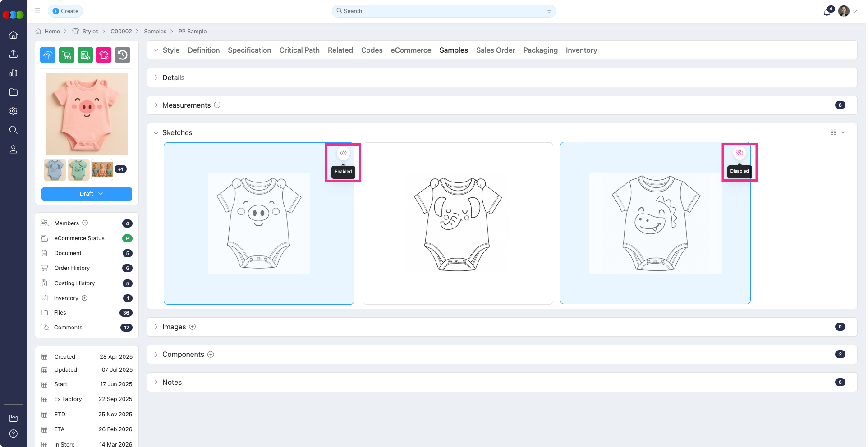Click the upload icon in left sidebar

tap(14, 54)
